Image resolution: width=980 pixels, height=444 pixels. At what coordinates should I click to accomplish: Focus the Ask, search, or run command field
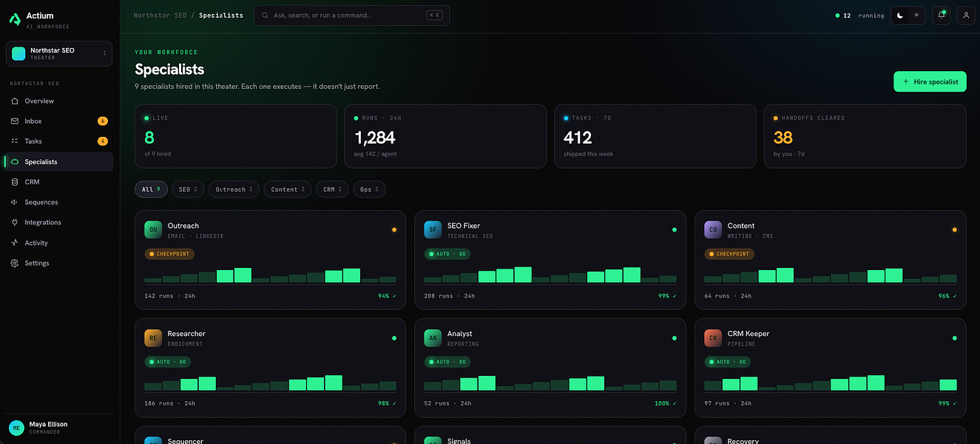point(352,15)
